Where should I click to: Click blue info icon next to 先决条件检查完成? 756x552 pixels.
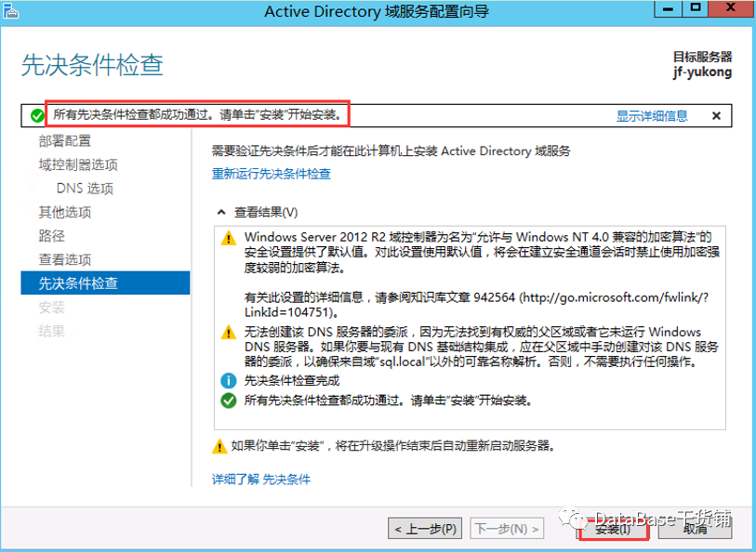click(x=228, y=380)
